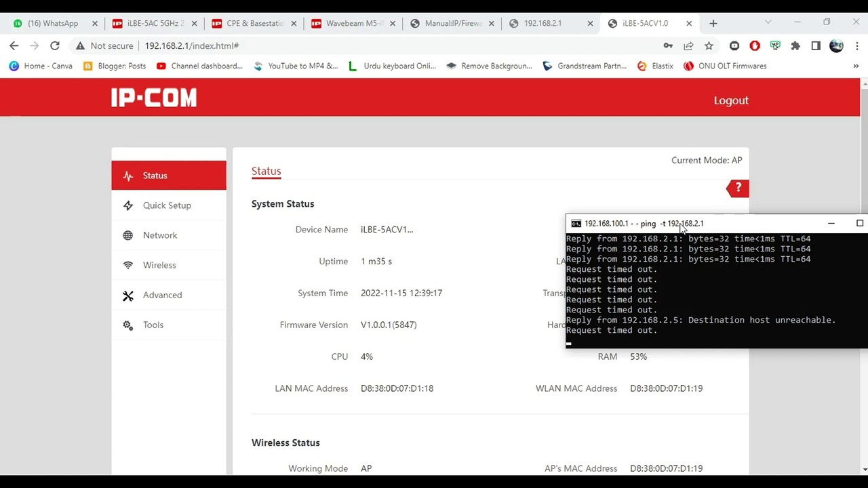Switch to the Wavebeam M5 tab
This screenshot has width=868, height=488.
click(x=355, y=23)
